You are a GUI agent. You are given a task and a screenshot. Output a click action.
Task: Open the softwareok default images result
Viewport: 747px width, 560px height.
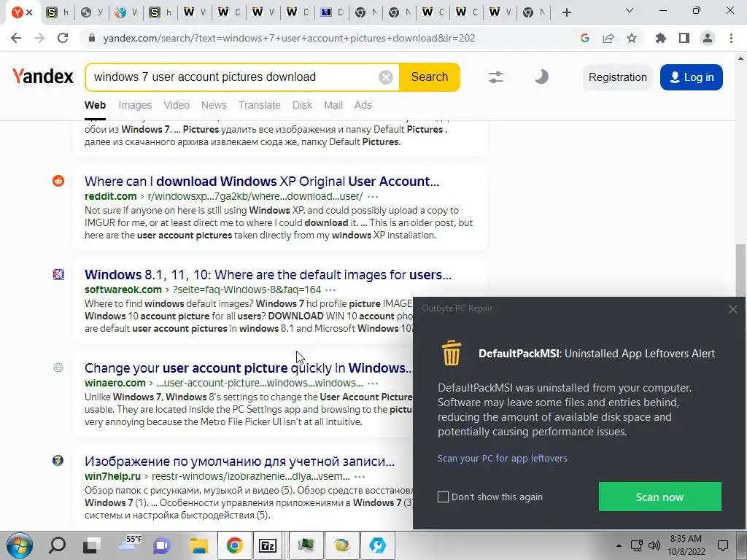point(268,275)
